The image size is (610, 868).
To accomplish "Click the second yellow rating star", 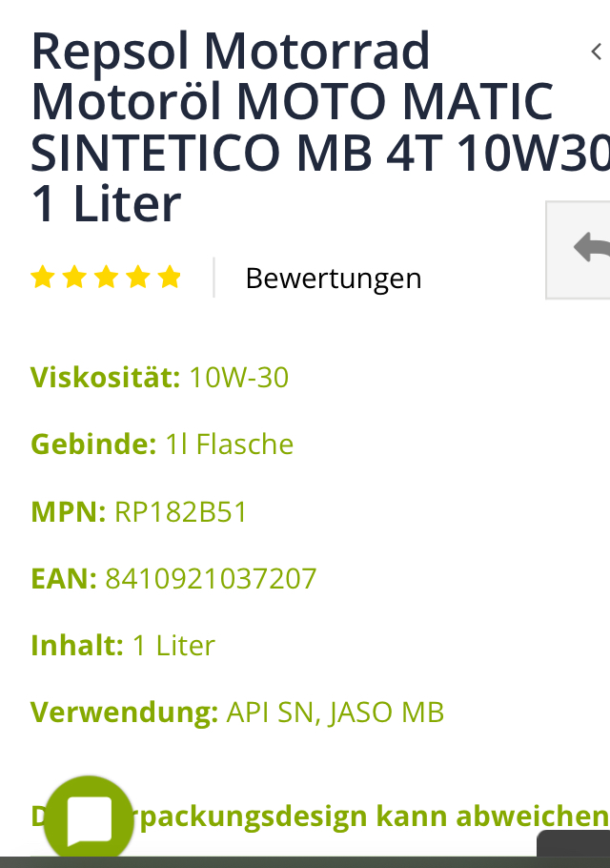I will pos(74,278).
